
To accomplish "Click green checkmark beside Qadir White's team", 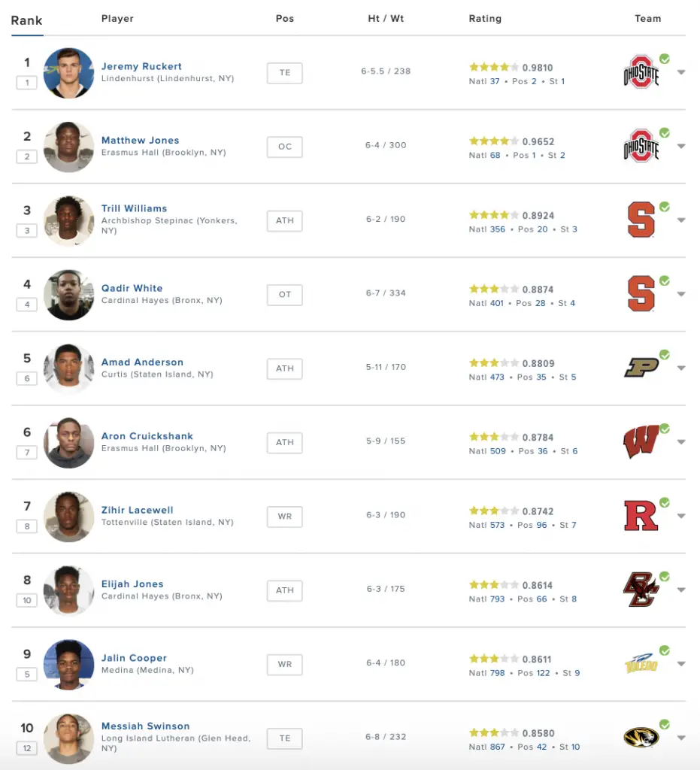I will pyautogui.click(x=665, y=281).
